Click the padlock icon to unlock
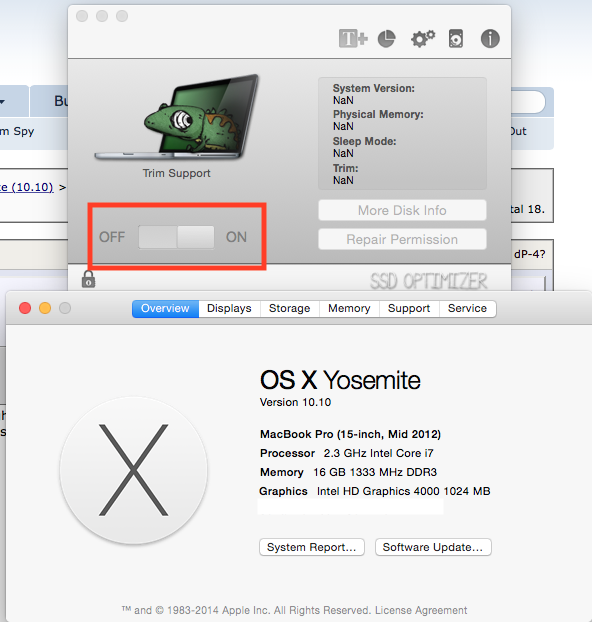Image resolution: width=592 pixels, height=622 pixels. tap(88, 279)
